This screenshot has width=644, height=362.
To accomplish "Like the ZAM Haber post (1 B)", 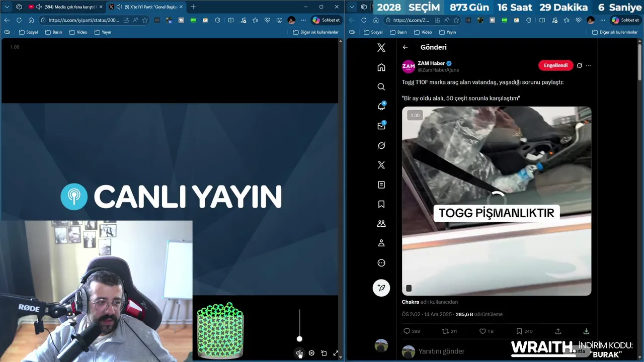I will 486,331.
